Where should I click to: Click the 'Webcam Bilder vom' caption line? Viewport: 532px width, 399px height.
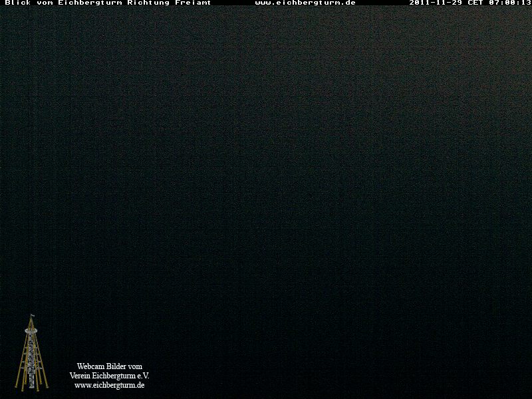coord(110,366)
